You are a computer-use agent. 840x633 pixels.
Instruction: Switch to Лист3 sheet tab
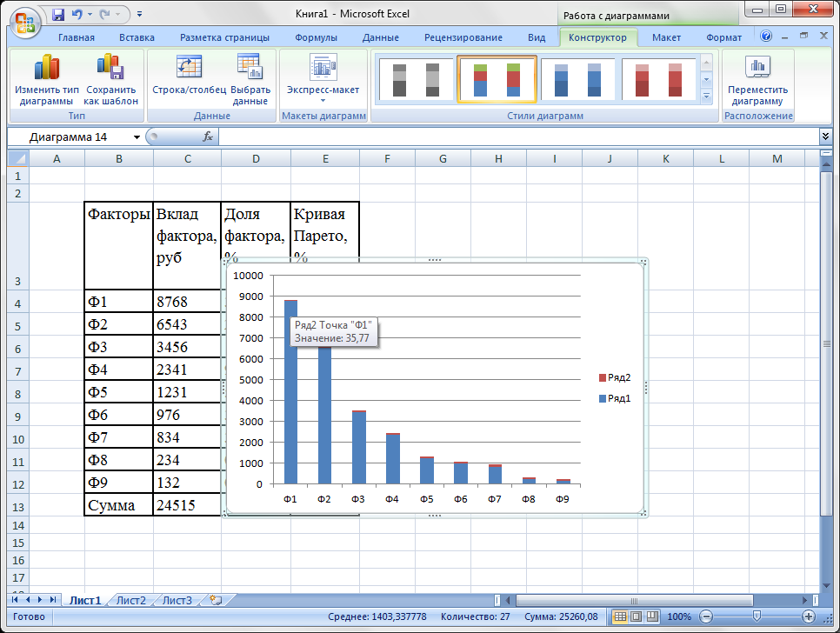(x=177, y=600)
